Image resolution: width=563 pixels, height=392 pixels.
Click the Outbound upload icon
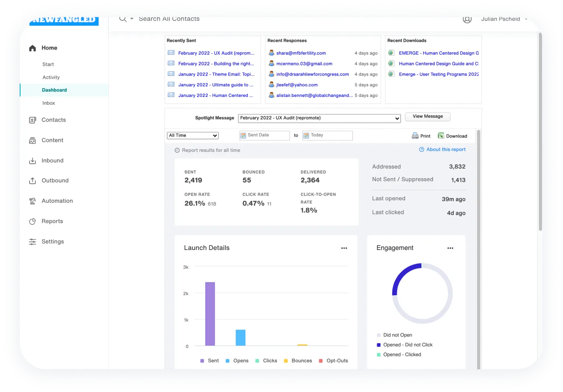coord(33,181)
